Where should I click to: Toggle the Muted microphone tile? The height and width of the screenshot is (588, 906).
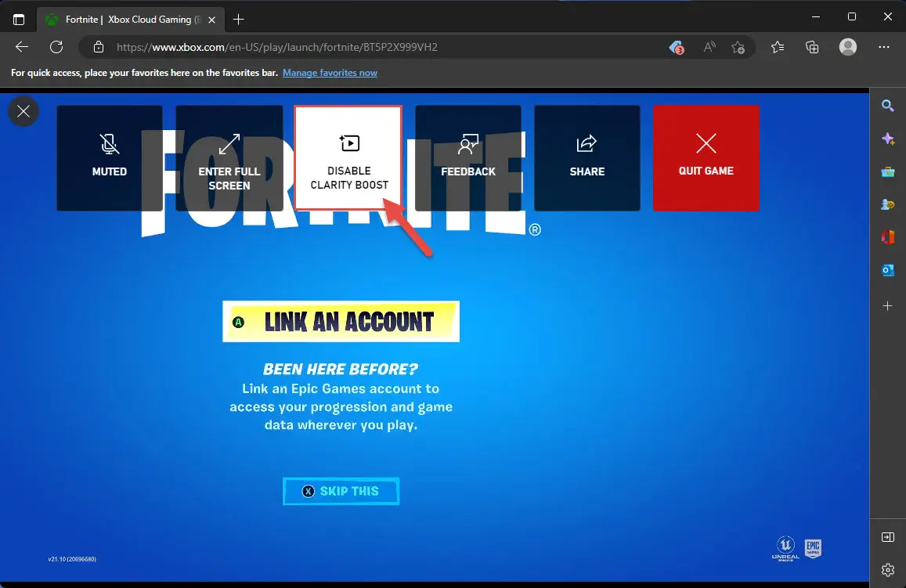click(109, 157)
